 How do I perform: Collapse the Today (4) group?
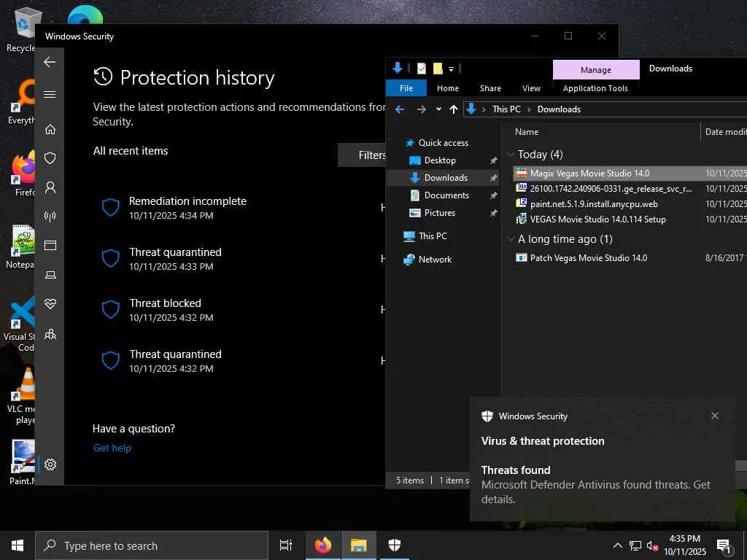click(511, 155)
